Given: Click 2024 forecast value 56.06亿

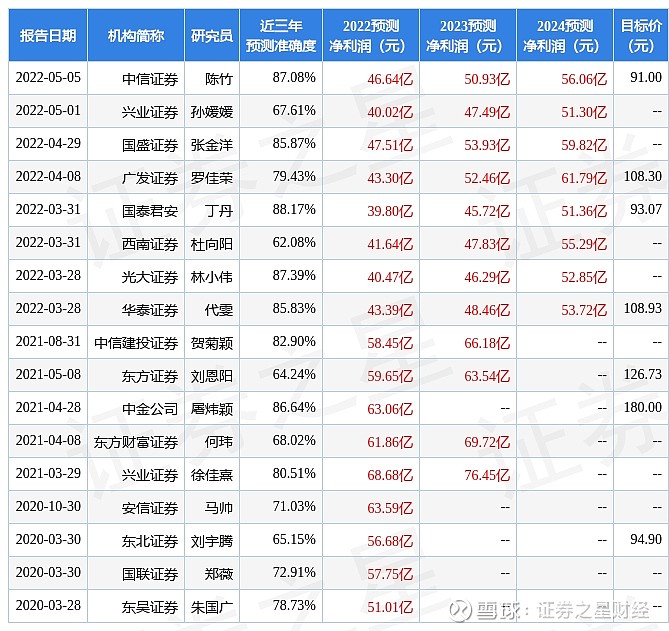Looking at the screenshot, I should 584,79.
